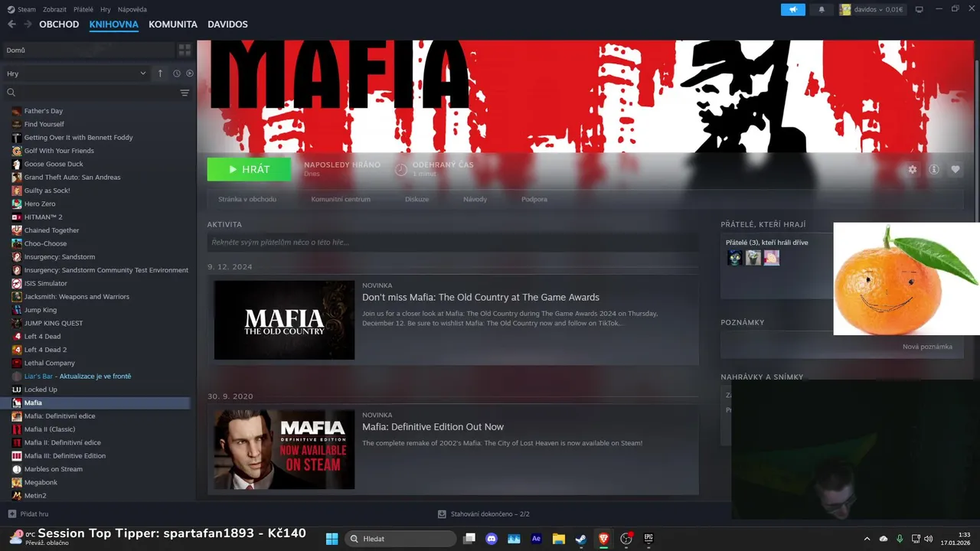Viewport: 980px width, 551px height.
Task: Open Brave browser from taskbar
Action: (603, 539)
